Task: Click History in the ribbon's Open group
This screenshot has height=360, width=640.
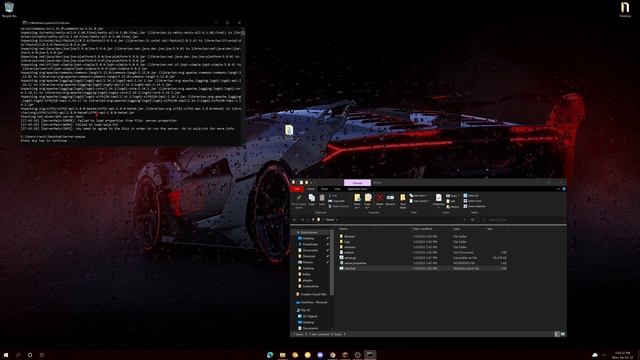Action: pos(453,207)
